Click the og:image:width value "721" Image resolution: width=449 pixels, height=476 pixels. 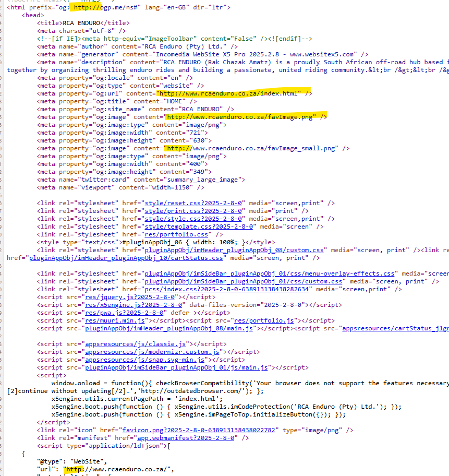pyautogui.click(x=195, y=133)
